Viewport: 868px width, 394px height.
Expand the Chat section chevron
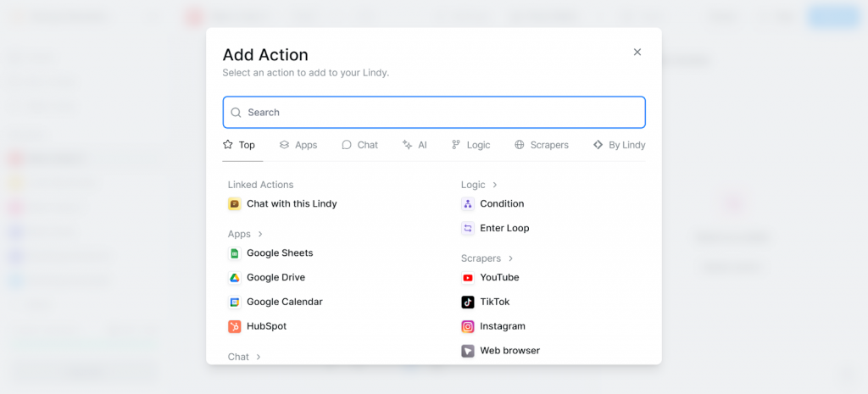pyautogui.click(x=259, y=357)
